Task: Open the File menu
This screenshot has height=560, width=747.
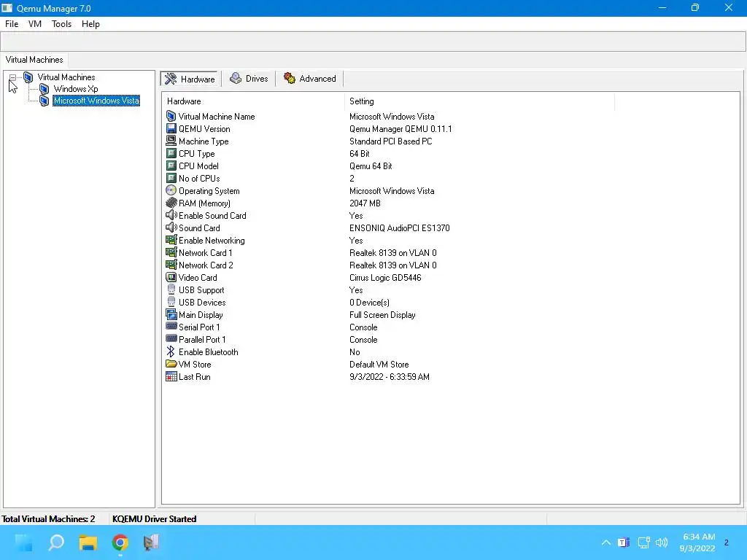Action: pyautogui.click(x=12, y=24)
